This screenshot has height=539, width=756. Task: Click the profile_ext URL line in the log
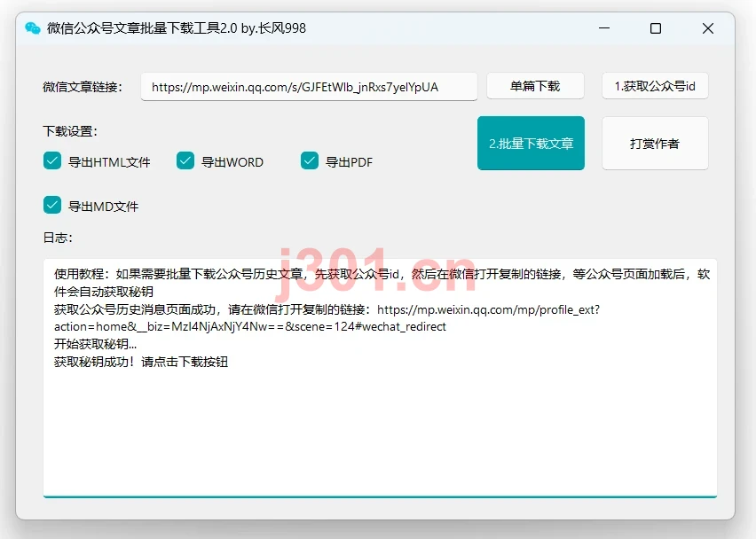tap(327, 318)
